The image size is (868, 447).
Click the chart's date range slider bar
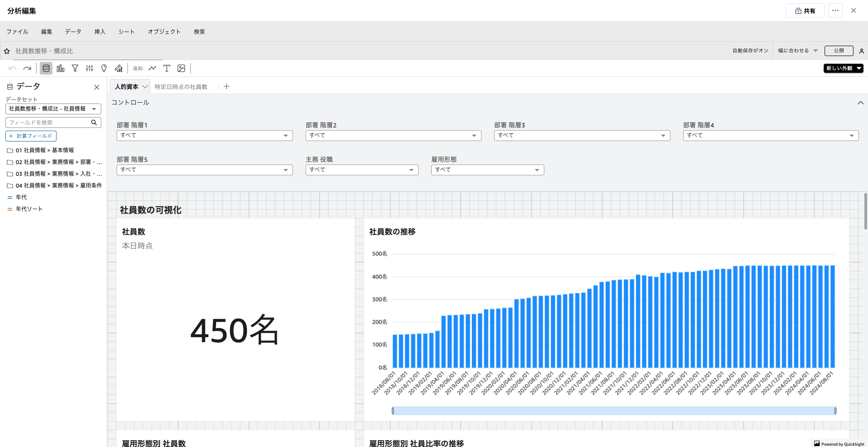click(x=614, y=411)
